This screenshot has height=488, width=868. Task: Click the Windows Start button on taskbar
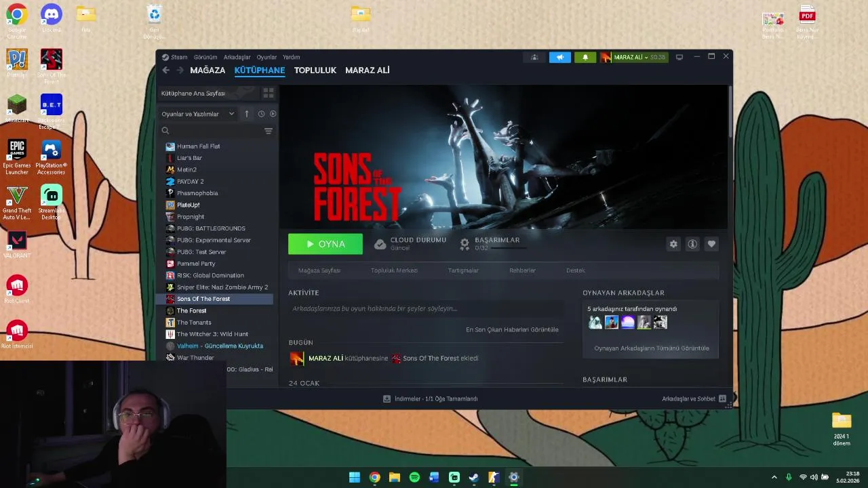(355, 477)
